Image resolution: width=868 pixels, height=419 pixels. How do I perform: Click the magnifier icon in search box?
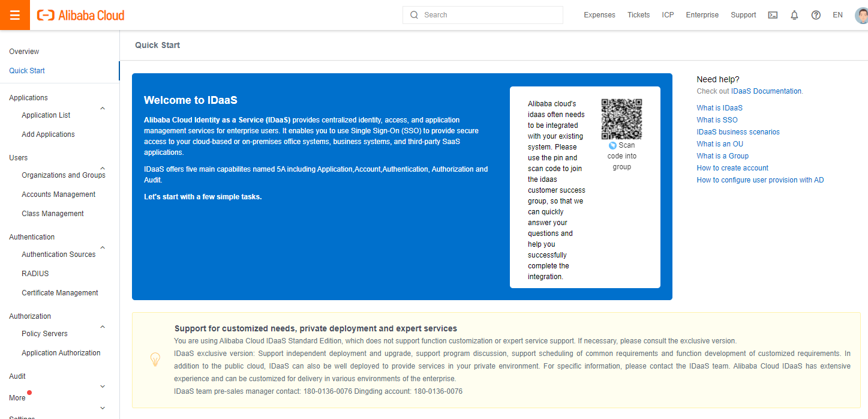(414, 15)
